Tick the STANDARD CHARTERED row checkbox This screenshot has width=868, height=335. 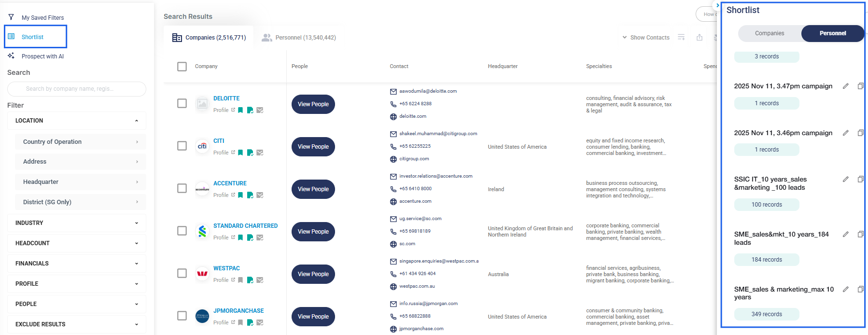[x=182, y=231]
